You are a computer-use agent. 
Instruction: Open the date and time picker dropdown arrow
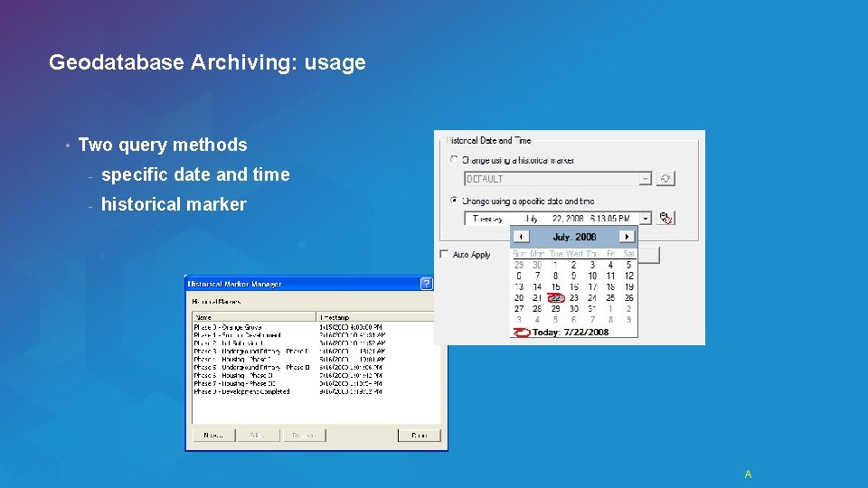tap(645, 218)
